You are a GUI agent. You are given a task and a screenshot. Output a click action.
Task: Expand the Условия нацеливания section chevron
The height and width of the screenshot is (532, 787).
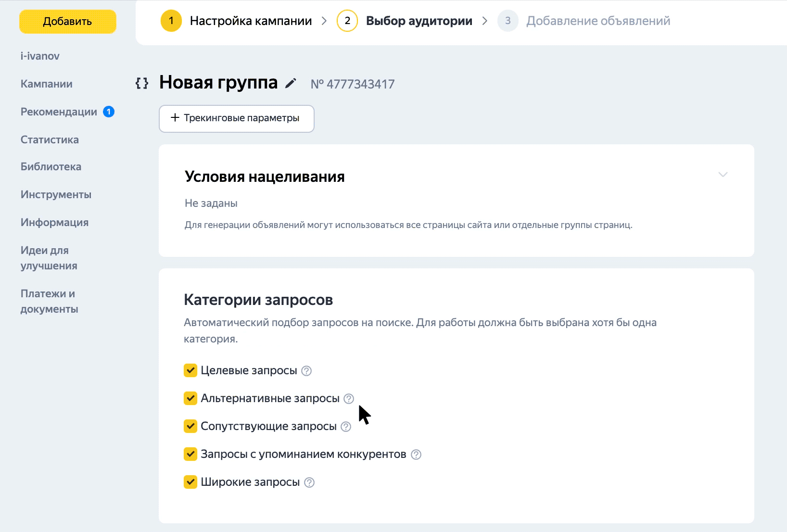pyautogui.click(x=723, y=175)
